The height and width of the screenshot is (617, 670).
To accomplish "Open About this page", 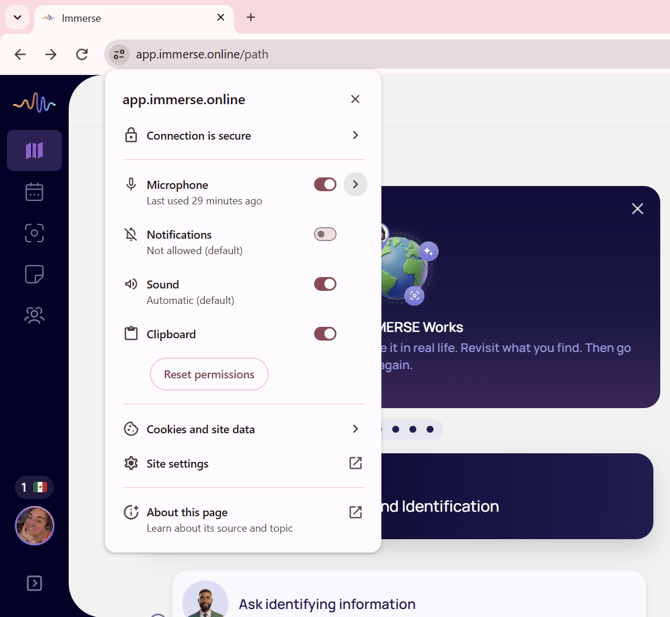I will [x=243, y=520].
